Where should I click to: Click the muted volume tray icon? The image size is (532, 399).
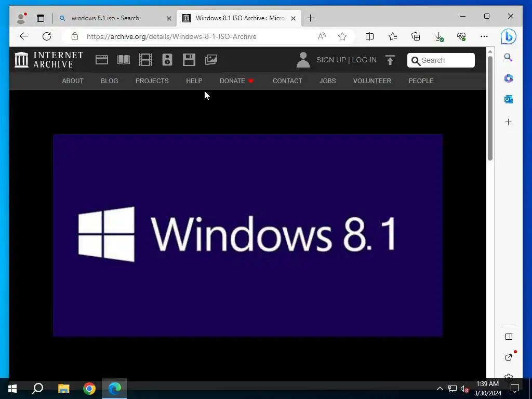pos(464,389)
